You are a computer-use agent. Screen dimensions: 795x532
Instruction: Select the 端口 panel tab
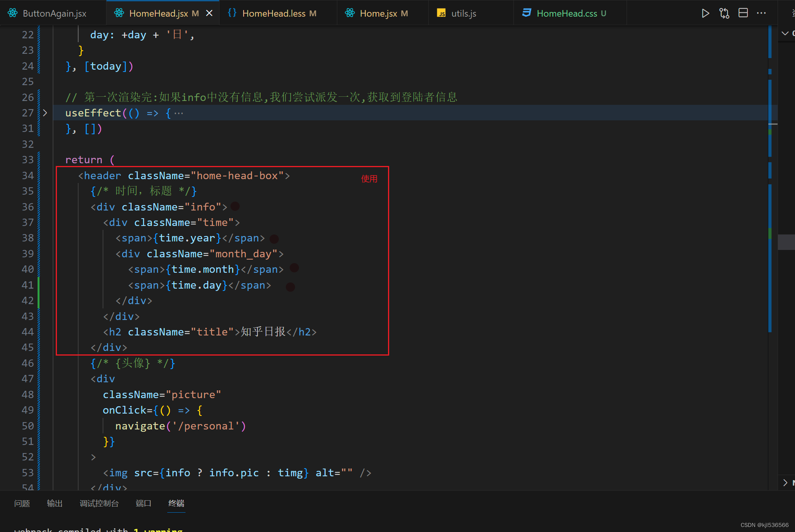pos(143,503)
